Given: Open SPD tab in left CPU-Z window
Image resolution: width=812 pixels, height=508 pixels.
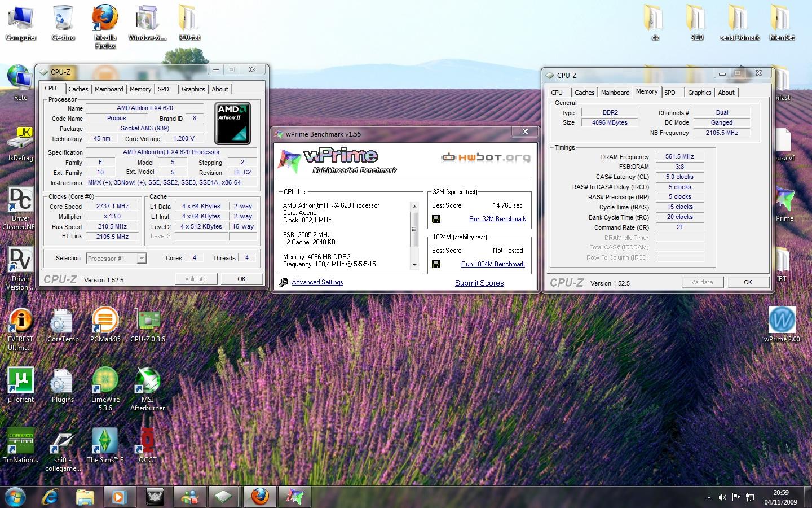Looking at the screenshot, I should point(164,89).
